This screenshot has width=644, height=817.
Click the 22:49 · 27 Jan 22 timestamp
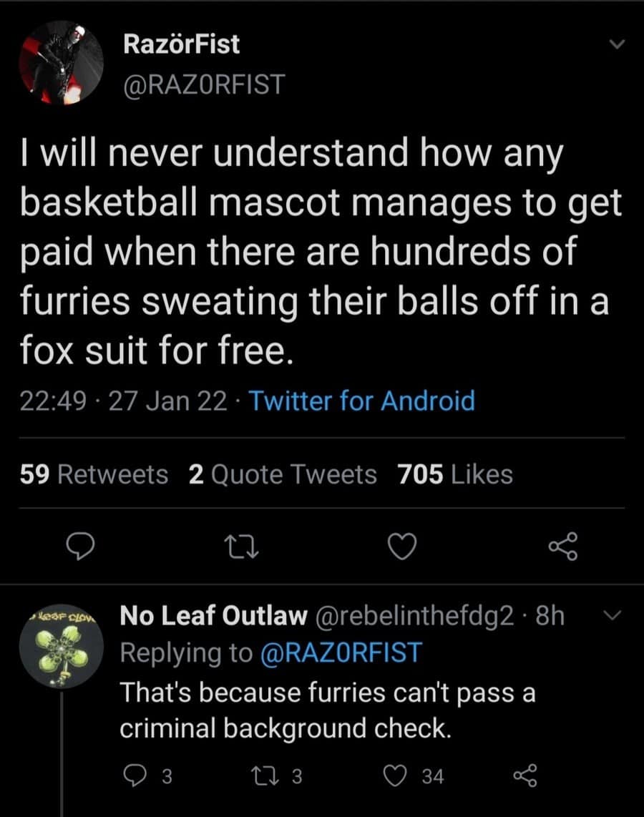click(x=123, y=401)
